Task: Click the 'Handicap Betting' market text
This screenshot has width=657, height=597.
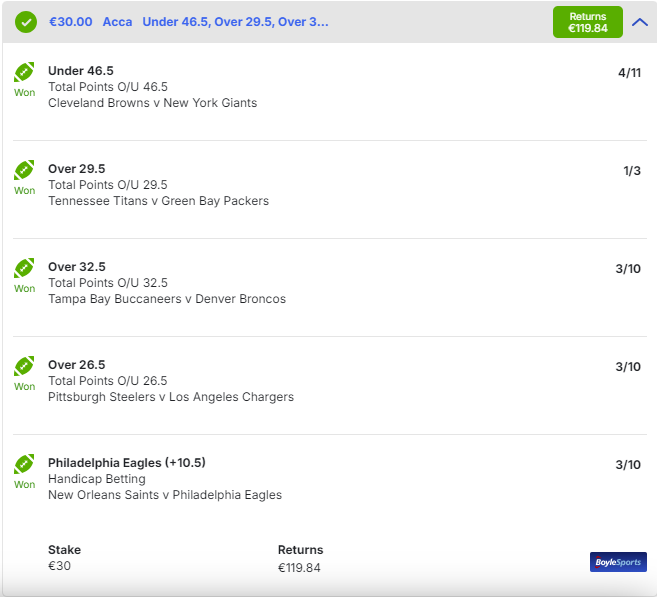Action: 97,479
